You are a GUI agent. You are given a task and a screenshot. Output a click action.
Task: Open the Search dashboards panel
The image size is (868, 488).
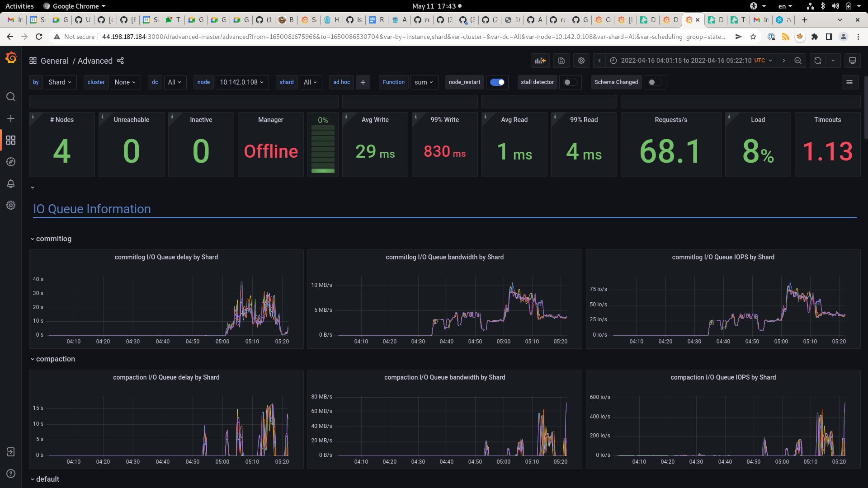11,96
